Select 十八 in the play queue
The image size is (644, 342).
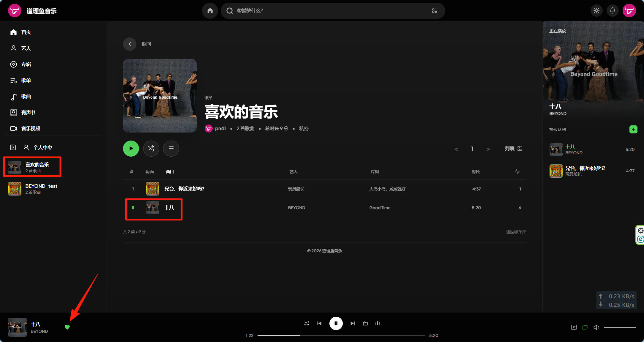click(x=592, y=149)
